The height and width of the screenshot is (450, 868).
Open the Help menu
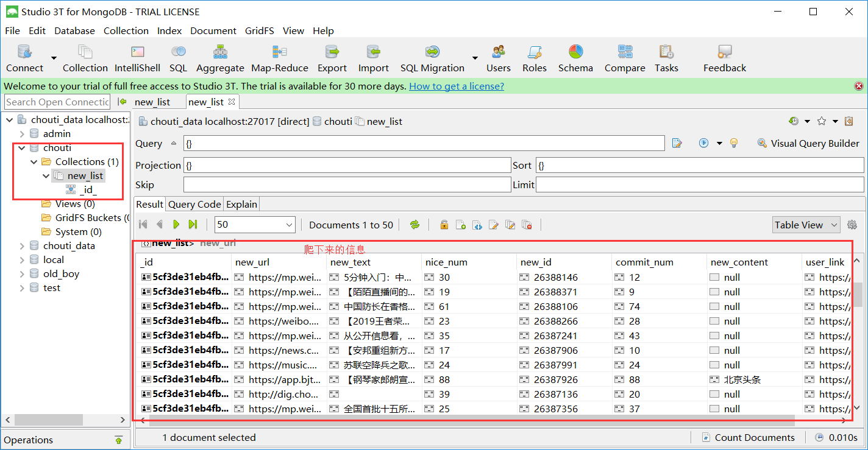(x=323, y=30)
